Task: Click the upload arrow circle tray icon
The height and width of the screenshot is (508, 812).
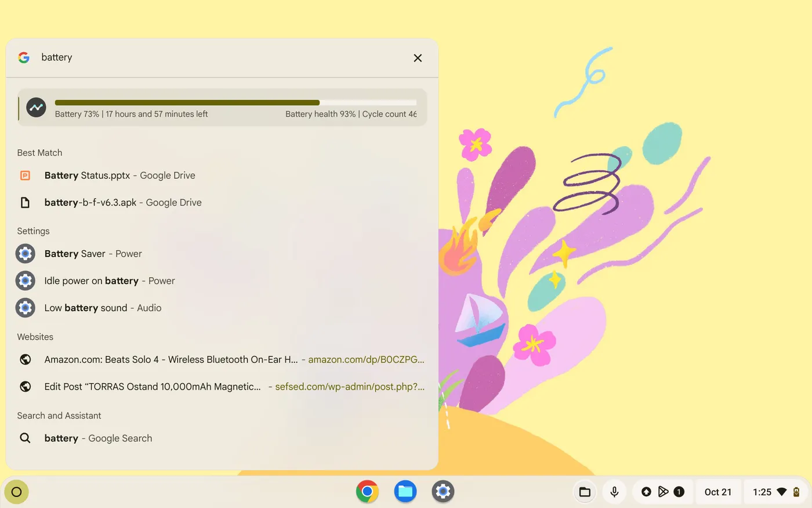Action: coord(646,492)
